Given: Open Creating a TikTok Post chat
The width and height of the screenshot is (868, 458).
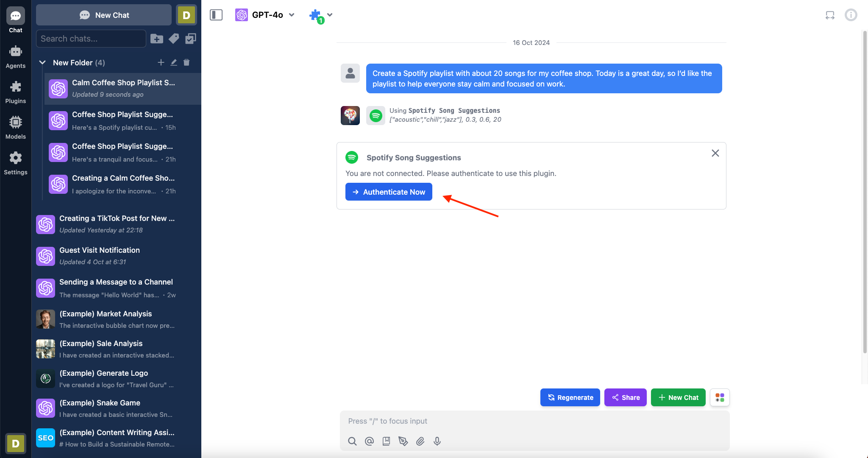Looking at the screenshot, I should pos(117,224).
